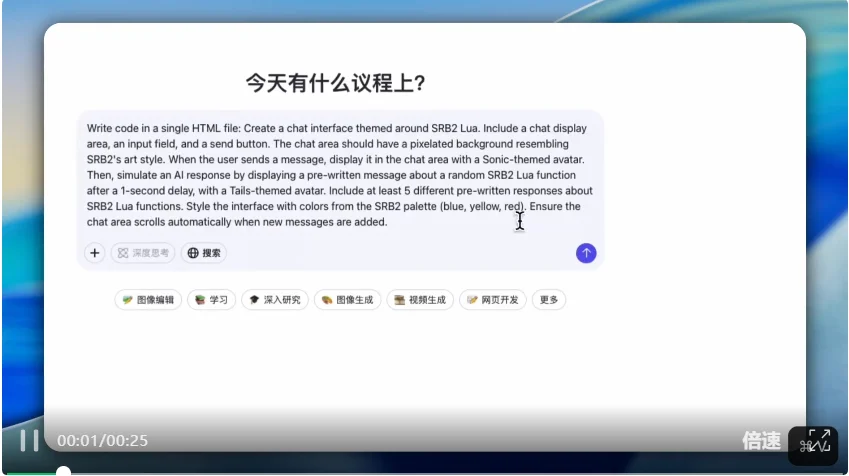Send the prompt with the purple arrow button
The image size is (849, 476).
click(x=586, y=253)
